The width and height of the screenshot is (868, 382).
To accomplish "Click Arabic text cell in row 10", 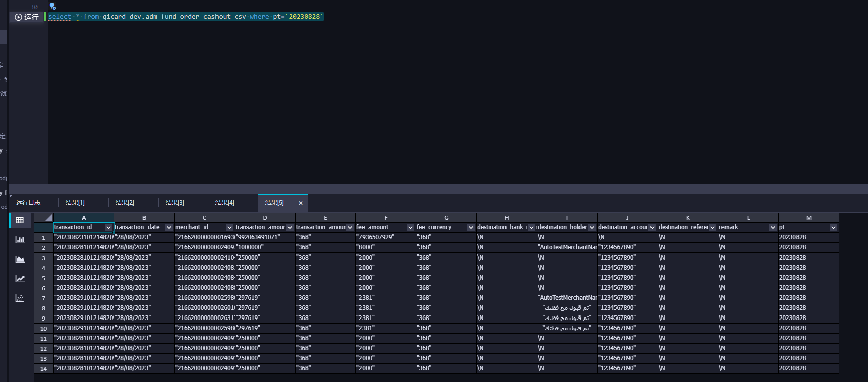I will [x=567, y=328].
